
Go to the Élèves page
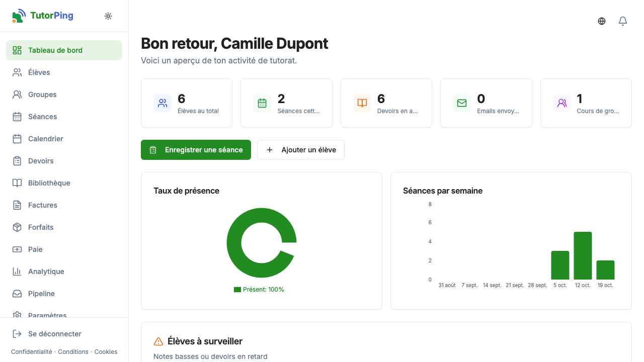64,72
